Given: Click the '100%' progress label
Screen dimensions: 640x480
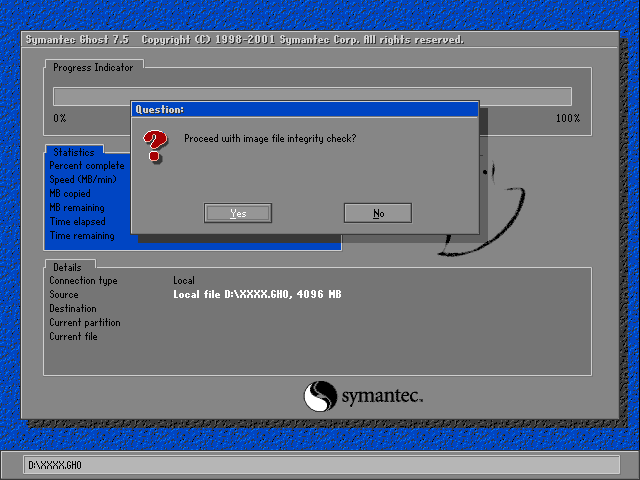Looking at the screenshot, I should coord(568,118).
